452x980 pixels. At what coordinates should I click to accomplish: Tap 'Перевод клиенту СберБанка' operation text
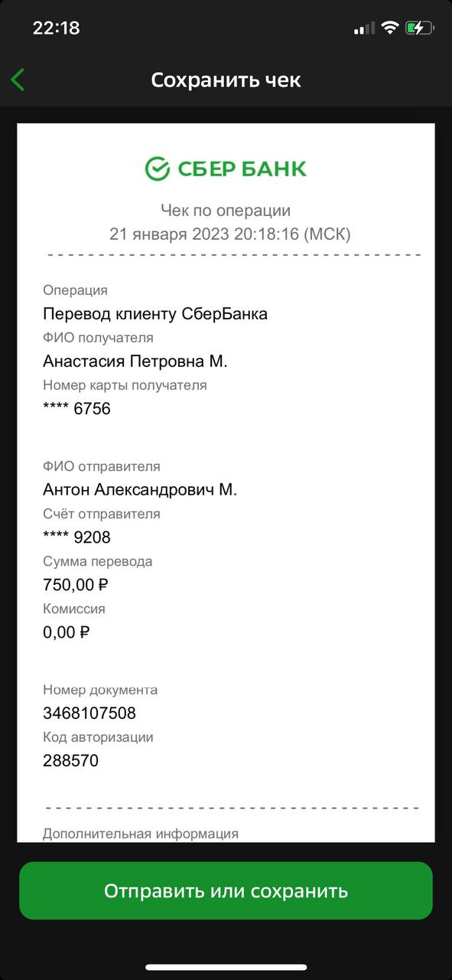click(155, 314)
